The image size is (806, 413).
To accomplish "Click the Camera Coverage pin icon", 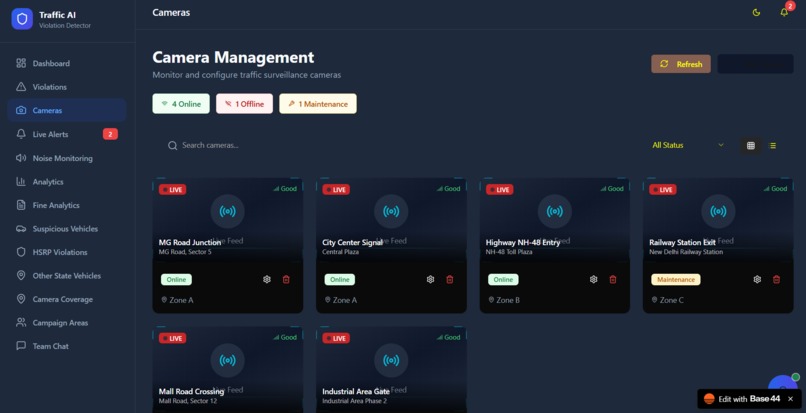I will pos(21,299).
